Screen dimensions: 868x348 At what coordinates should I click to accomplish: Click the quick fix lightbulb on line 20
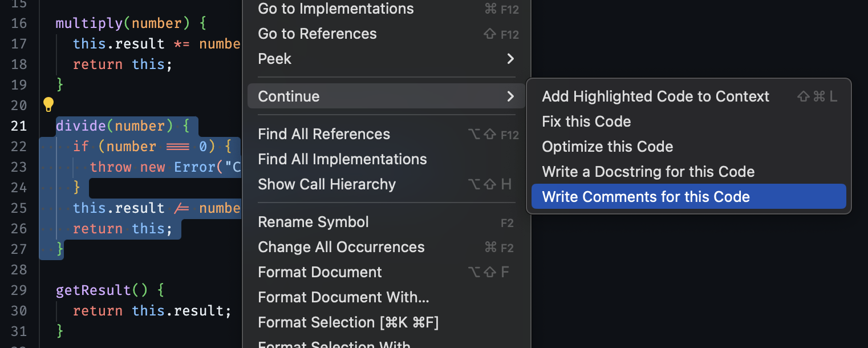(48, 104)
